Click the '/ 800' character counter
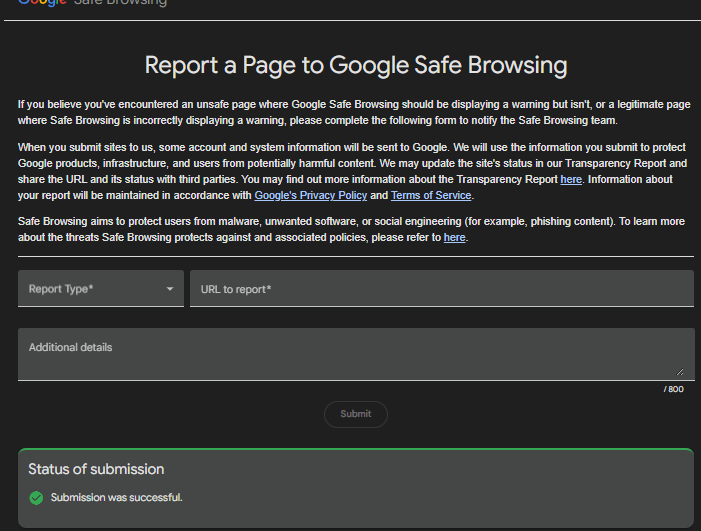The image size is (701, 531). (673, 389)
